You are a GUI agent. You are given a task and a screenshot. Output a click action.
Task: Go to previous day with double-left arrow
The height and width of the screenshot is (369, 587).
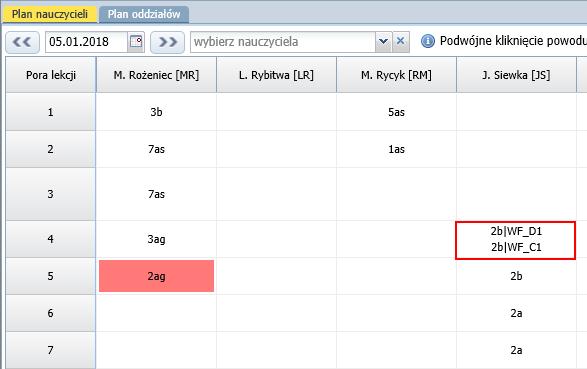click(22, 42)
